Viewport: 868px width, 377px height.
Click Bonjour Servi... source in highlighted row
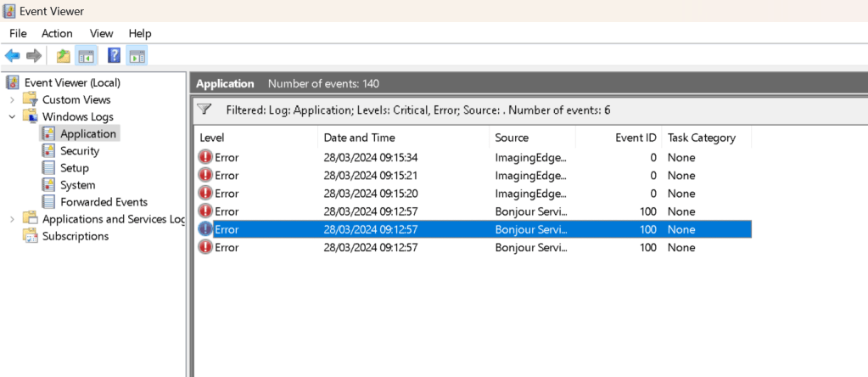click(x=531, y=229)
